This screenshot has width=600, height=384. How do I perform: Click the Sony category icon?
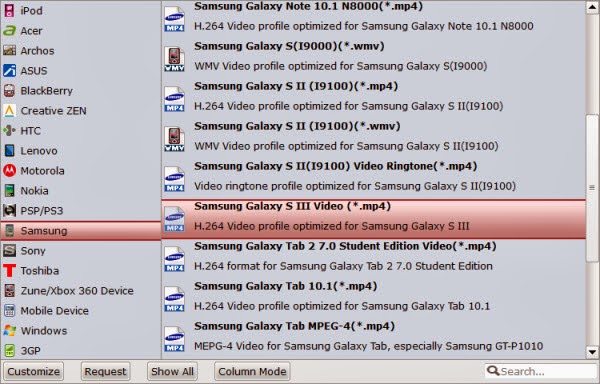(9, 251)
